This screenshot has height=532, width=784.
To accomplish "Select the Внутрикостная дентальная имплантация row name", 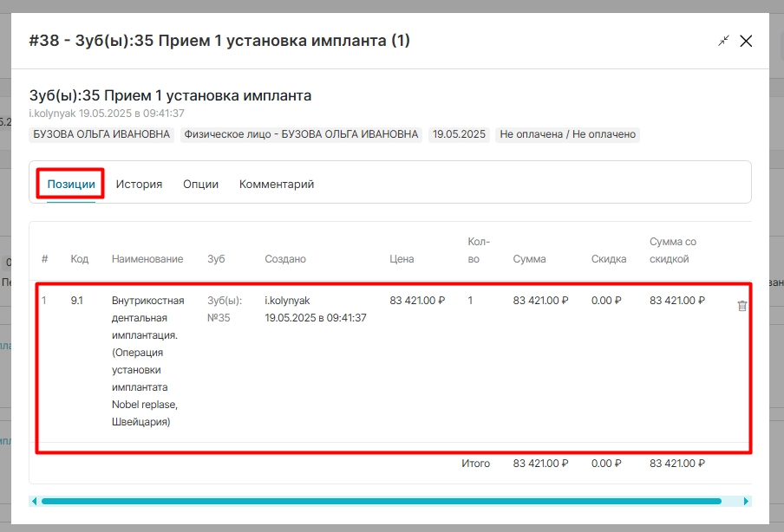I will pyautogui.click(x=148, y=361).
